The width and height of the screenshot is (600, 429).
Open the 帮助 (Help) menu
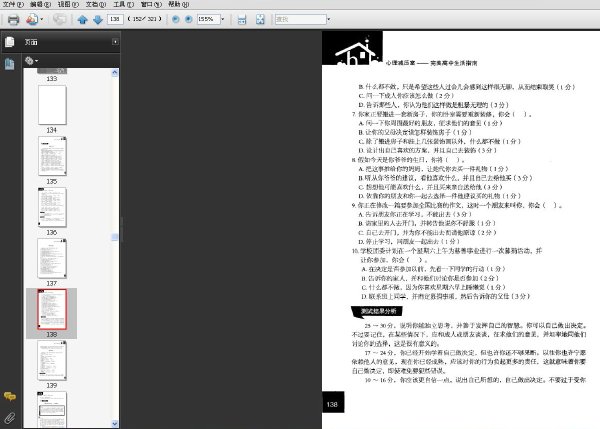(x=179, y=4)
